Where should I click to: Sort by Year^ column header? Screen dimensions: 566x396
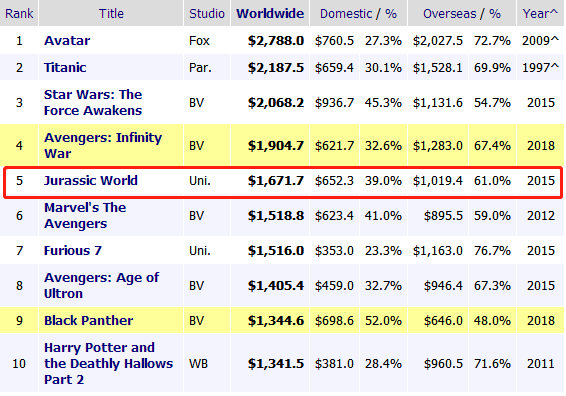click(540, 13)
